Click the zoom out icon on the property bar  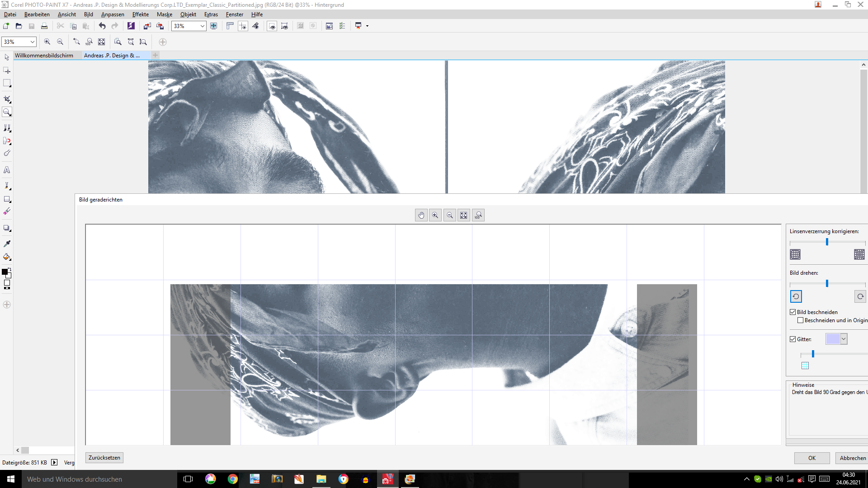(60, 42)
